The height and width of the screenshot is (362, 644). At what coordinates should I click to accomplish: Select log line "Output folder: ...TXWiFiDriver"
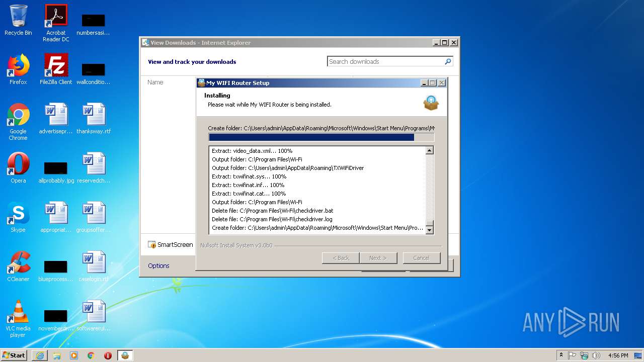point(288,168)
